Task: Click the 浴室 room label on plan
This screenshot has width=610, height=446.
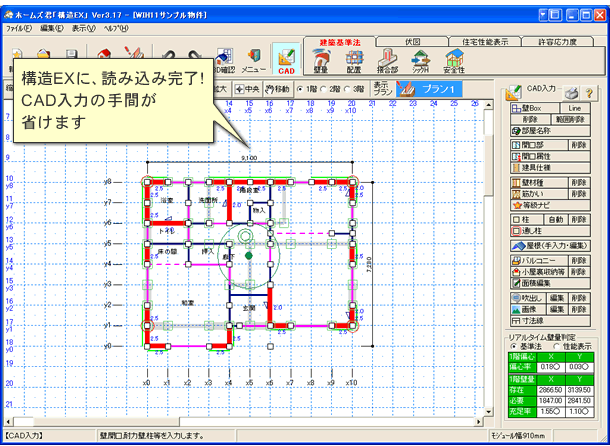Action: (x=167, y=200)
